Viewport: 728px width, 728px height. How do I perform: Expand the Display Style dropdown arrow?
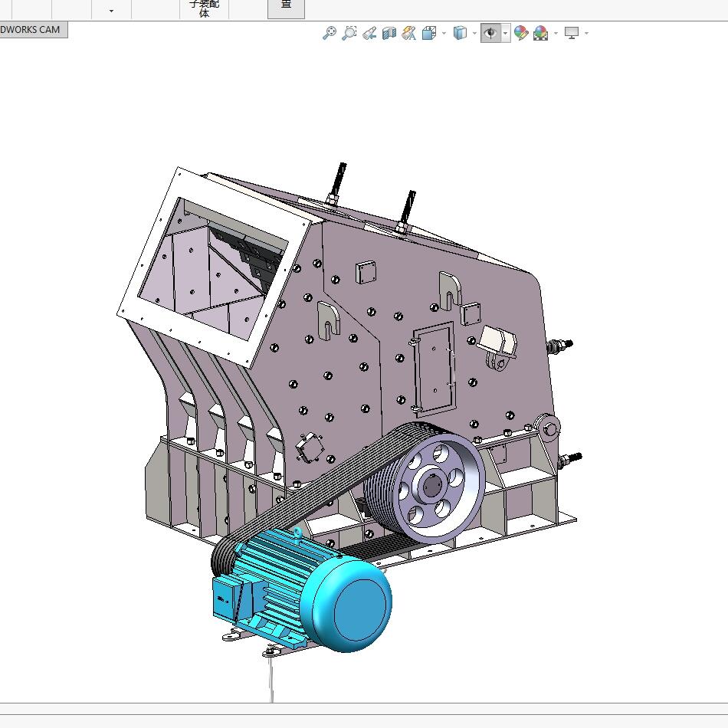474,33
